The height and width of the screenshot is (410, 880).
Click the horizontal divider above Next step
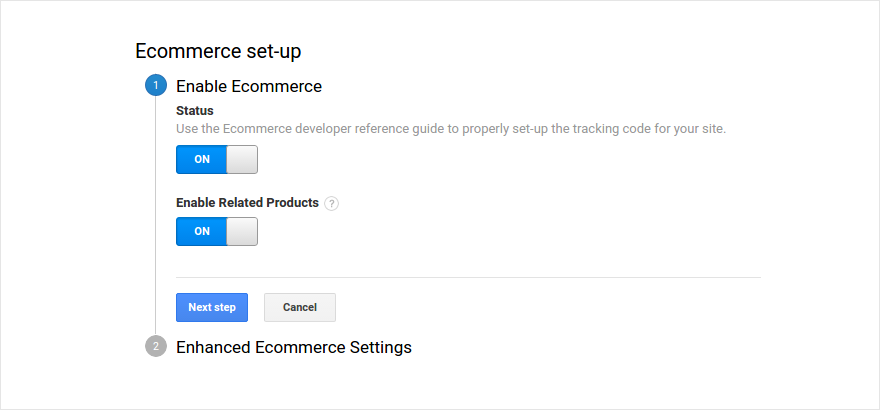(468, 277)
